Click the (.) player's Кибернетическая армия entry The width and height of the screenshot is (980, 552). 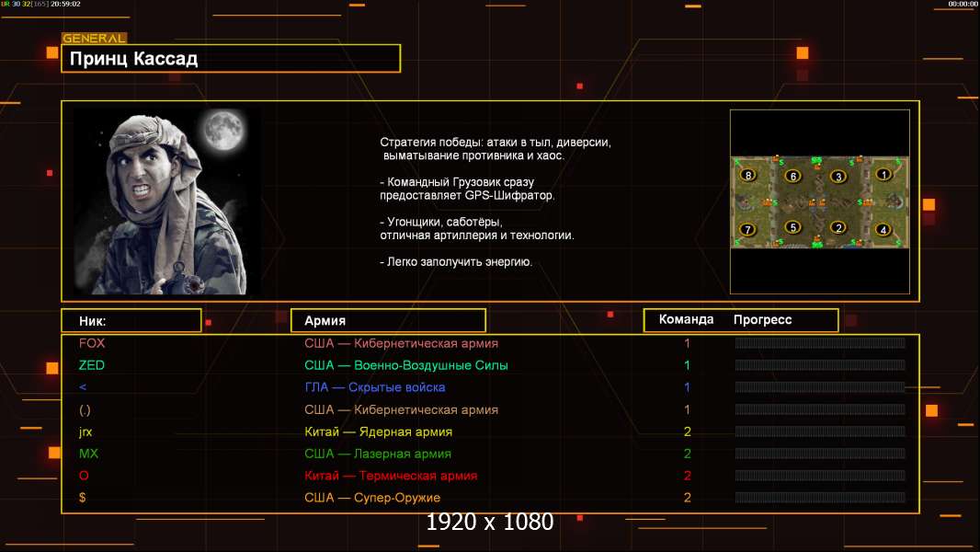pyautogui.click(x=401, y=410)
